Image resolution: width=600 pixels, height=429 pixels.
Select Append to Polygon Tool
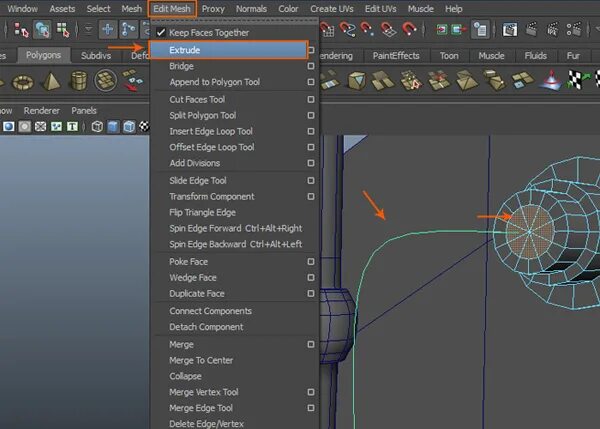click(x=214, y=82)
